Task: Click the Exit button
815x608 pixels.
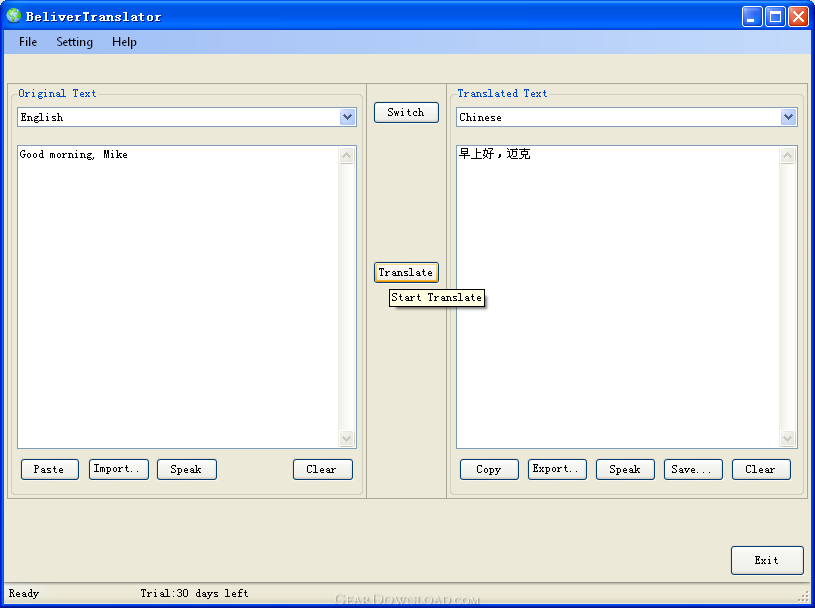Action: pos(767,560)
